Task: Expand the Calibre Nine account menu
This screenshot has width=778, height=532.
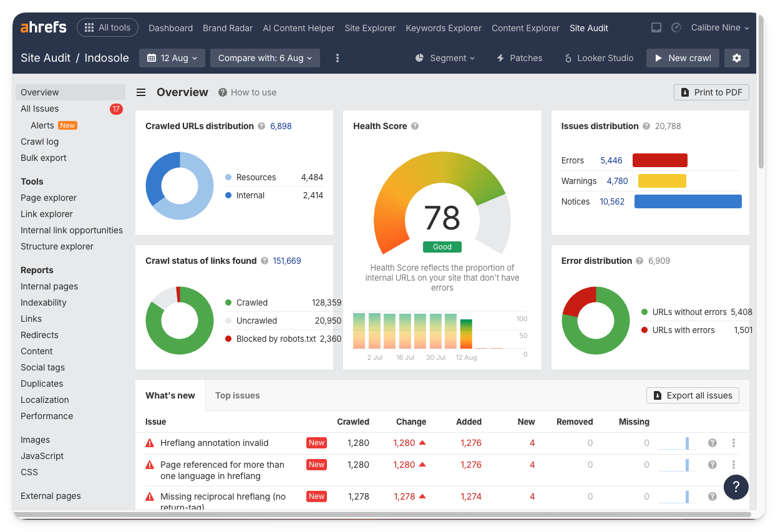Action: tap(720, 28)
